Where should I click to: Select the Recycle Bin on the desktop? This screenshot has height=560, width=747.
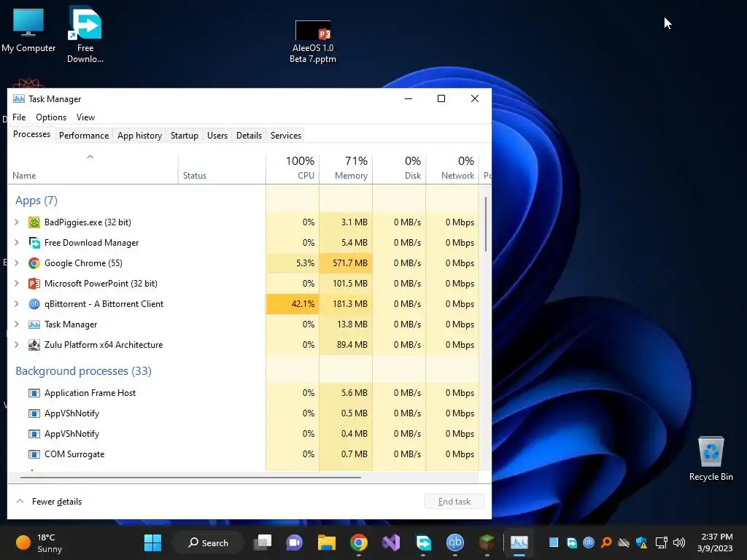[711, 459]
